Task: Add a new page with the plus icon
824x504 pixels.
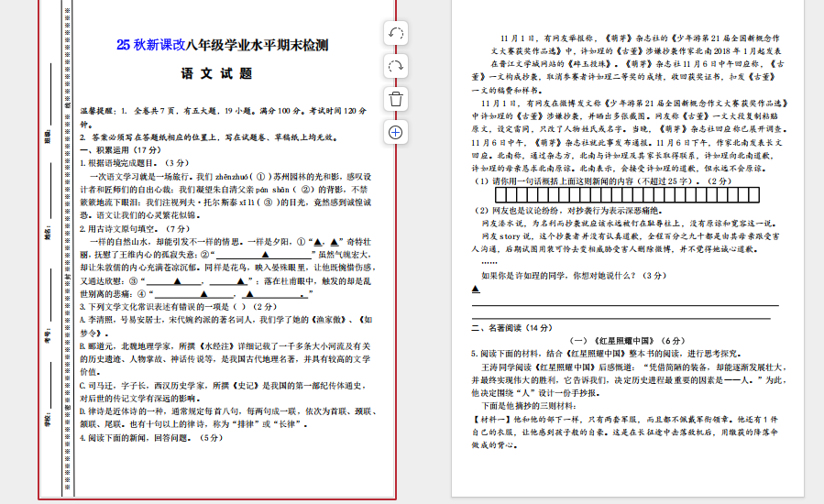Action: coord(396,132)
